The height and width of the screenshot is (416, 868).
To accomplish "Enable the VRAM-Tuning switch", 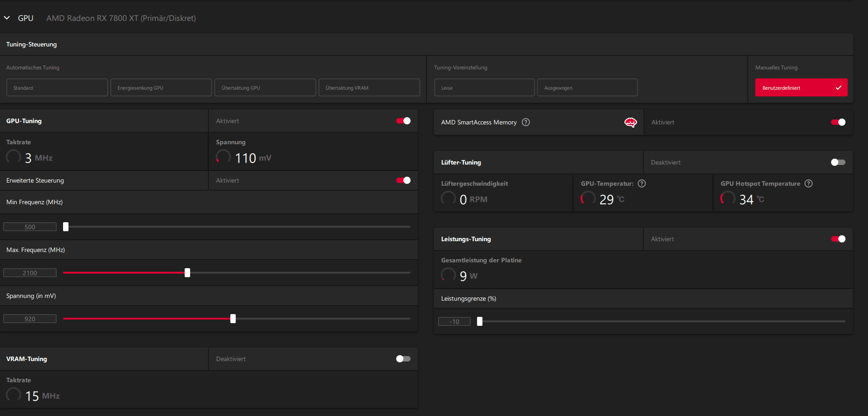I will [403, 359].
